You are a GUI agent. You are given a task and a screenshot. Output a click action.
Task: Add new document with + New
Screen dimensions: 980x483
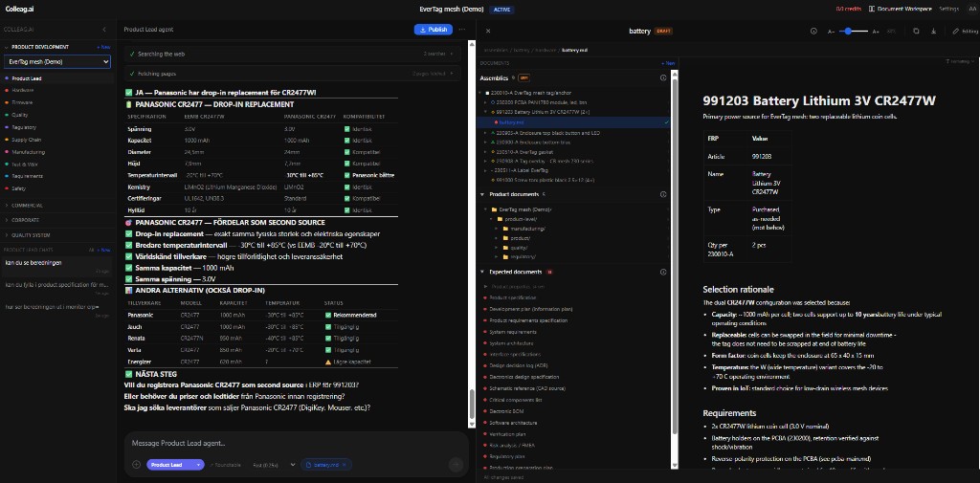[x=668, y=63]
